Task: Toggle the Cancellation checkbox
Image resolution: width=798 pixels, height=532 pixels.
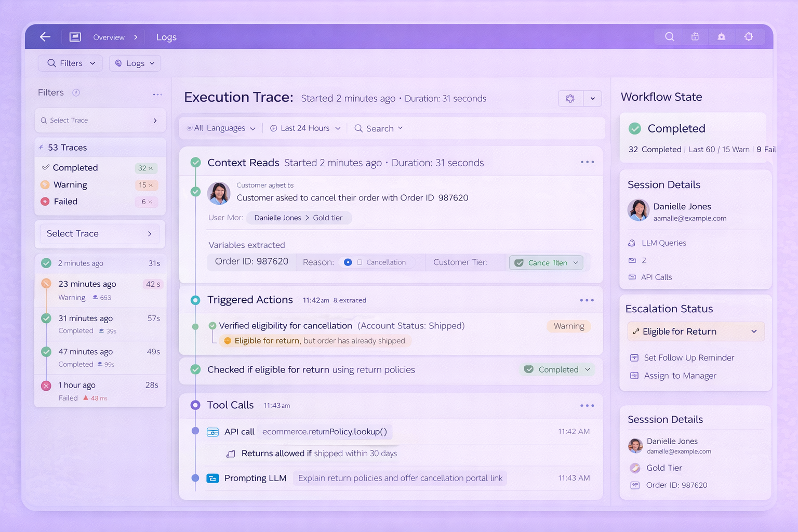Action: (360, 262)
